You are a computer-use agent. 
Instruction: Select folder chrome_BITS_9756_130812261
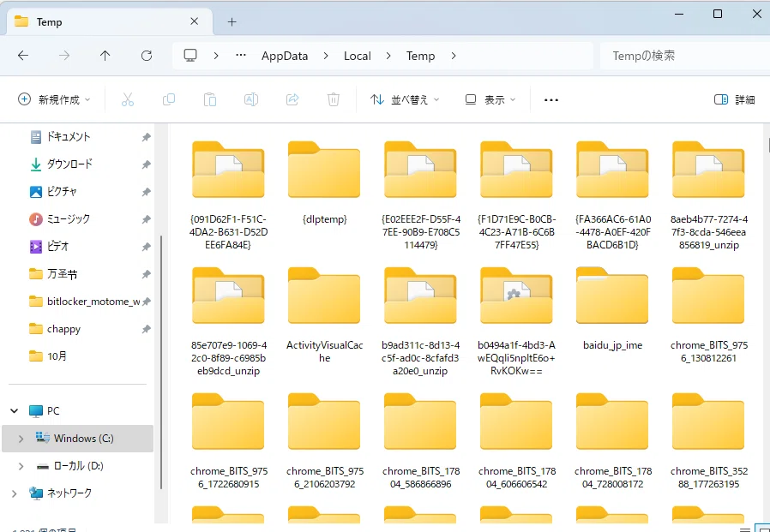click(x=709, y=314)
